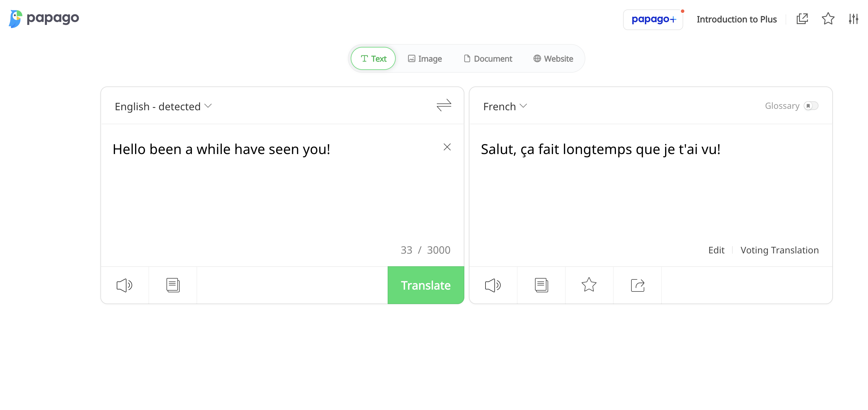Swap the source and target languages
Screen dimensions: 868x410
pos(444,105)
